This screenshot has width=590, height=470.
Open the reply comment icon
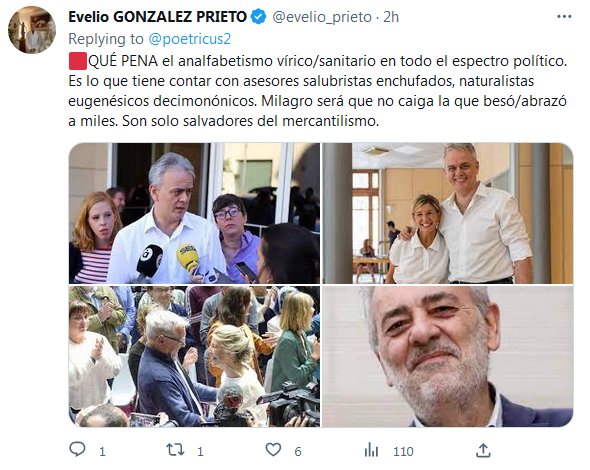pos(78,449)
